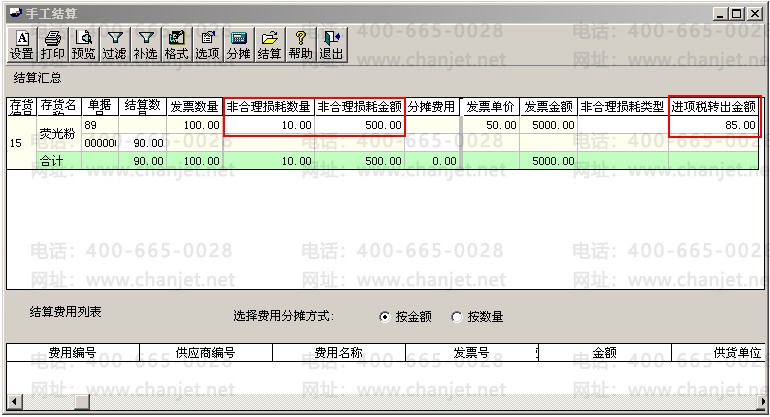This screenshot has width=770, height=417.
Task: Click the 补选 additional select icon
Action: [145, 45]
